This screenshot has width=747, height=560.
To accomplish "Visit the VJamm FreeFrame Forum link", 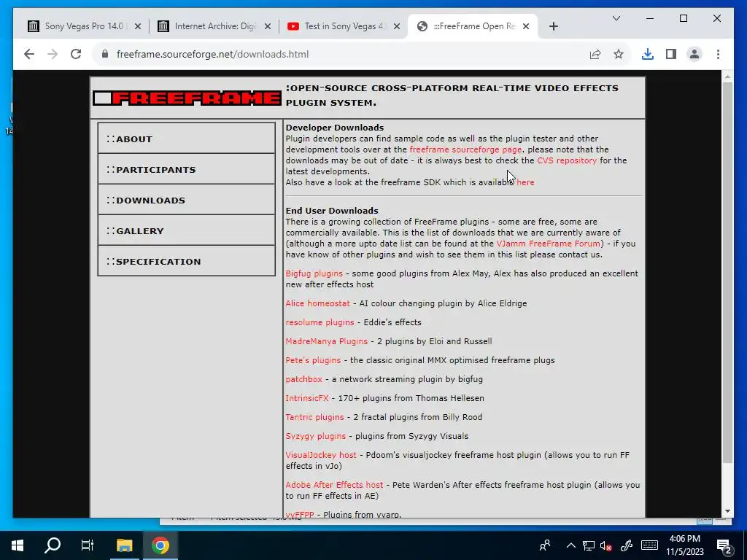I will [549, 244].
